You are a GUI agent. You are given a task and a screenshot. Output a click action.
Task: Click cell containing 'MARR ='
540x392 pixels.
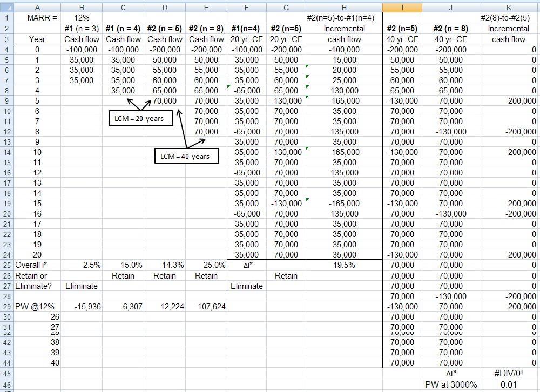point(37,18)
